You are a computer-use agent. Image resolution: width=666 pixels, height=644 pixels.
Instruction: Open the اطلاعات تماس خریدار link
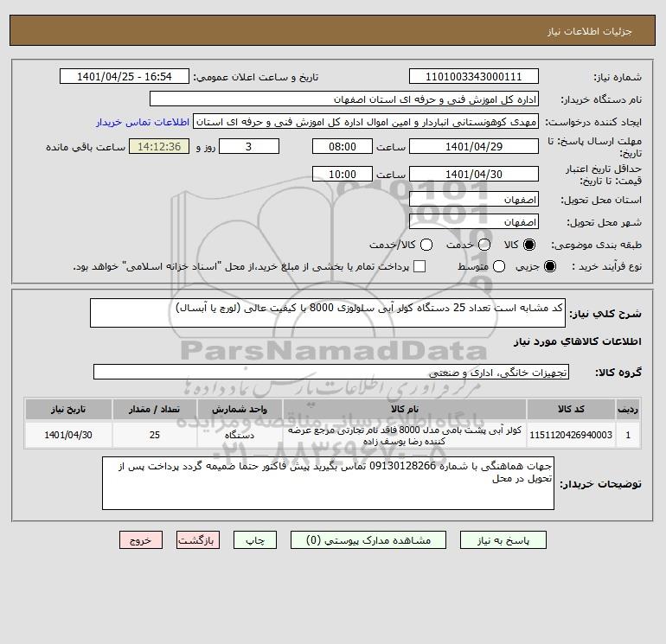(x=143, y=122)
